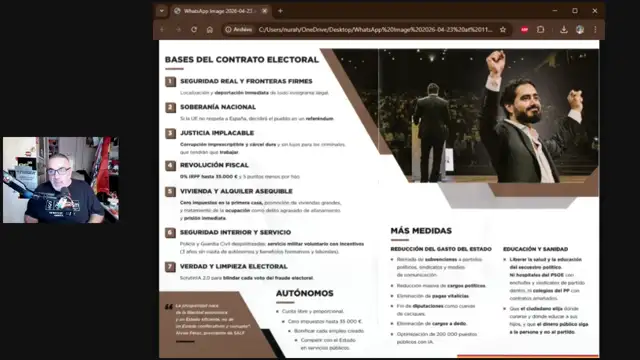Viewport: 640px width, 360px height.
Task: Select the number 1 badge beside Seguridad Real
Action: 171,82
